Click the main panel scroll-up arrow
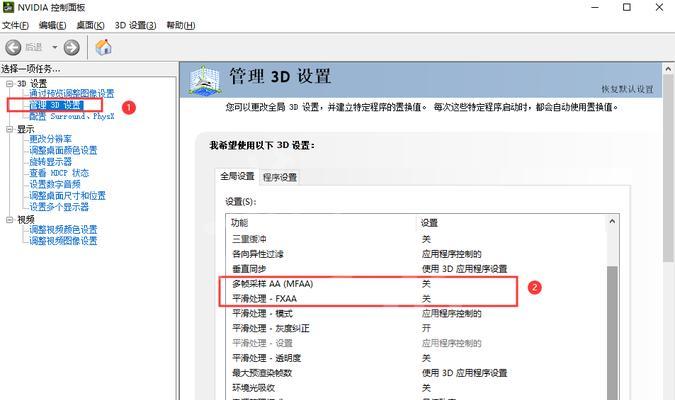The image size is (675, 400). click(x=669, y=69)
